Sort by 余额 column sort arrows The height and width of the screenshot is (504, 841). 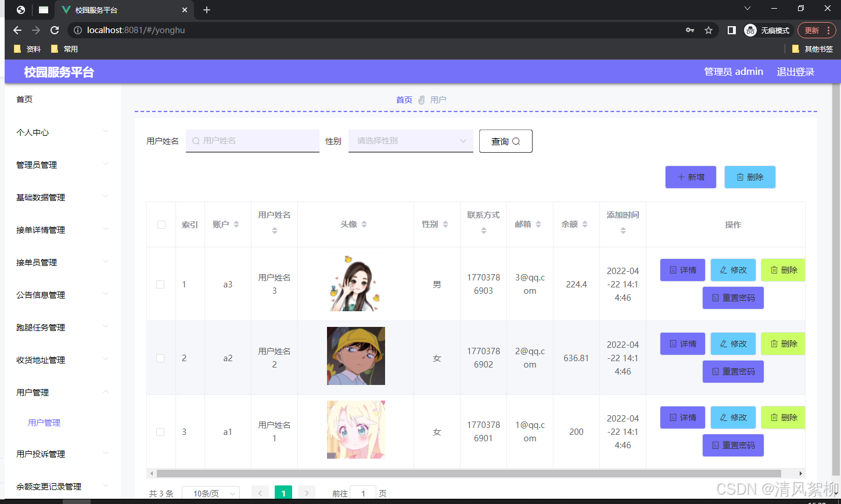pos(585,224)
